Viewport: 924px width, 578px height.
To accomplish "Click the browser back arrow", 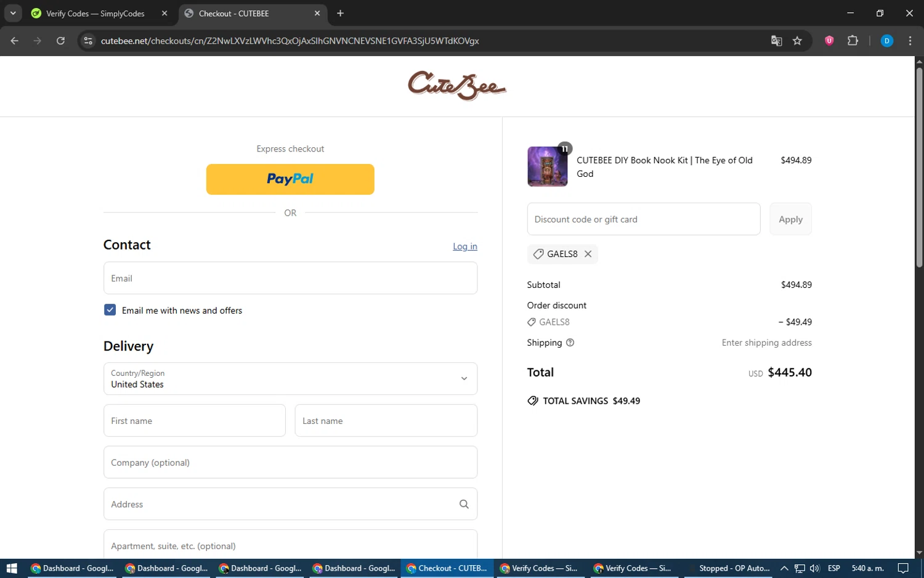I will click(x=15, y=41).
